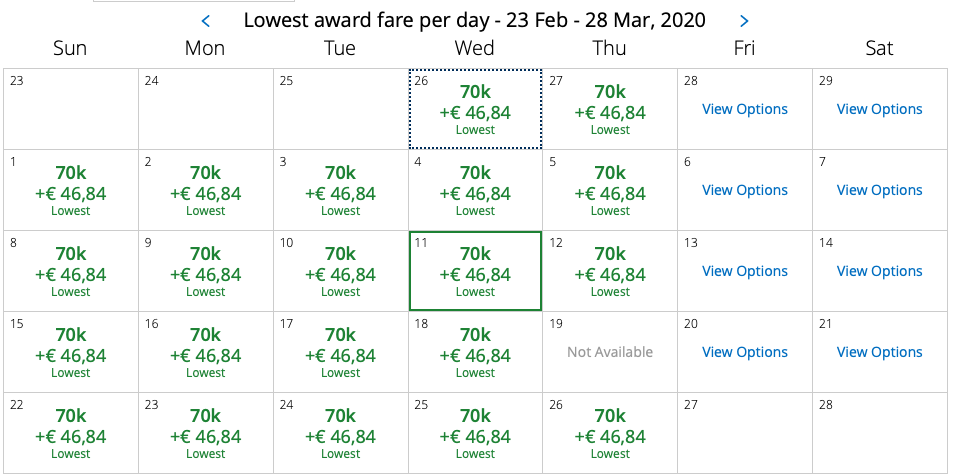Screen dimensions: 961x475
Task: Select the 70k fare on Tuesday 17 March
Action: click(x=340, y=353)
